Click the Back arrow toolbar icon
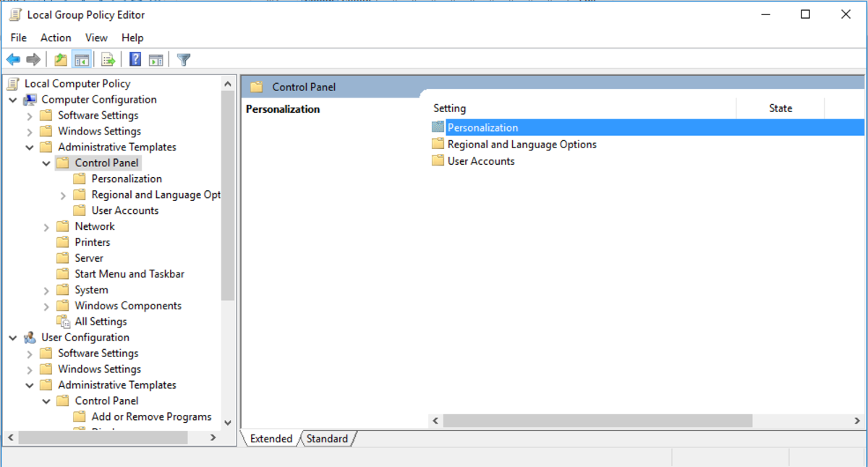 click(x=13, y=60)
